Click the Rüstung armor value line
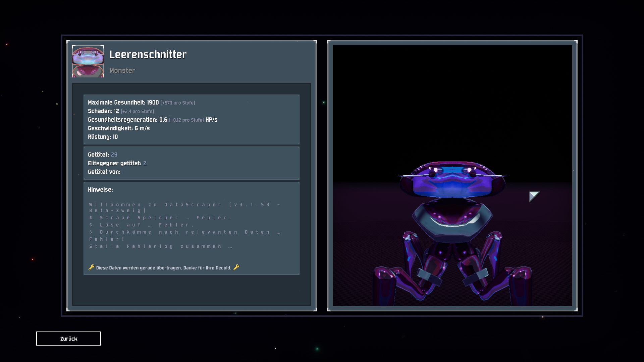Screen dimensions: 644x362 click(x=103, y=137)
